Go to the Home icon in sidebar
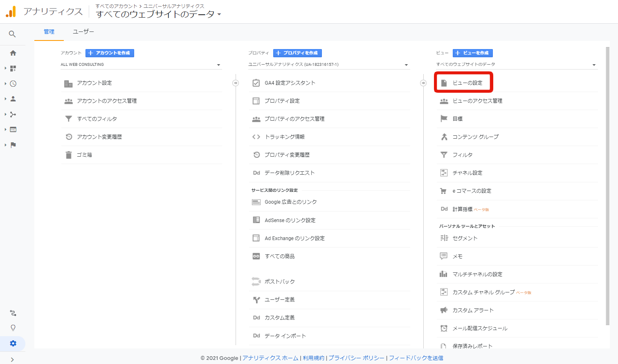This screenshot has width=618, height=364. click(x=13, y=53)
